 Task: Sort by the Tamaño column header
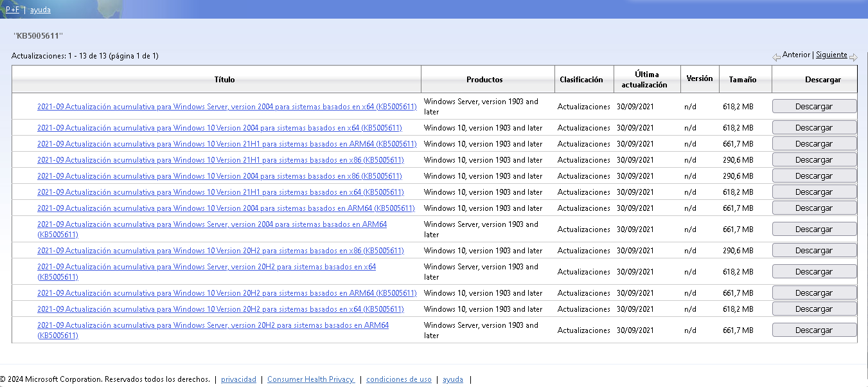click(742, 80)
